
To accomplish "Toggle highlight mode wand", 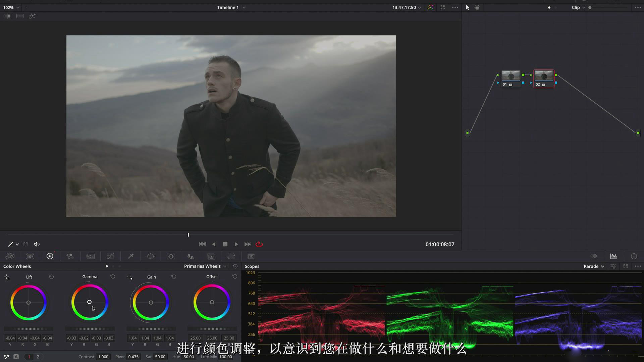I will [x=32, y=16].
